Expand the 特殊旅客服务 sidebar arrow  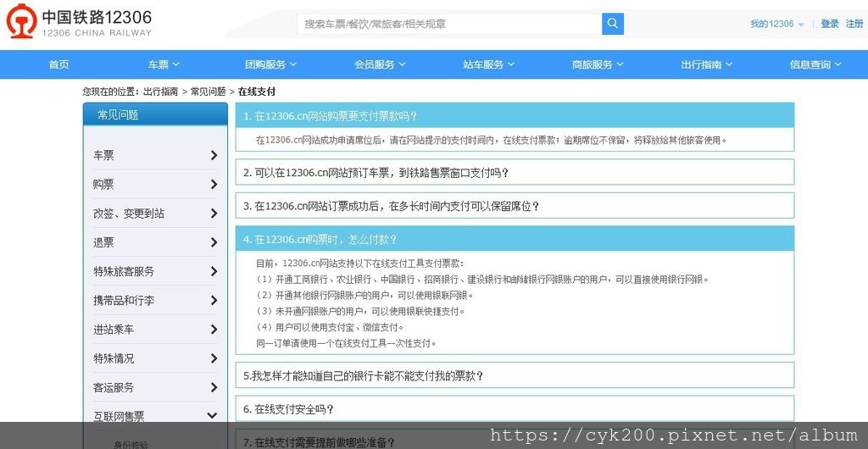214,271
